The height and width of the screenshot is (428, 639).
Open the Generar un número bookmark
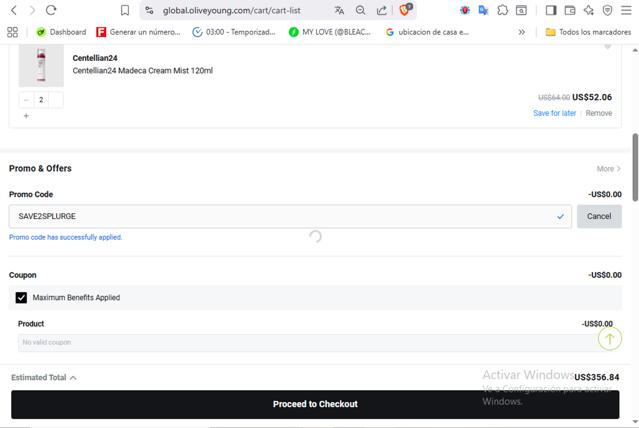(x=138, y=32)
